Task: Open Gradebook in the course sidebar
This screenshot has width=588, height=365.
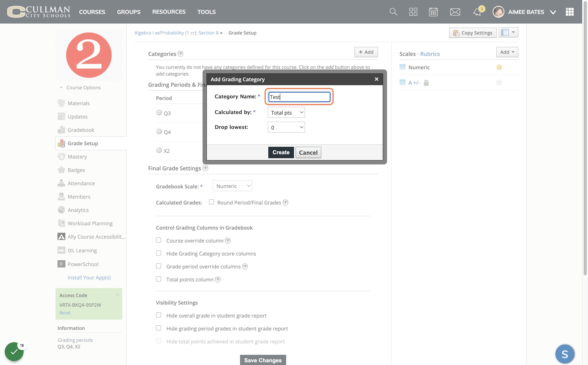Action: (81, 130)
